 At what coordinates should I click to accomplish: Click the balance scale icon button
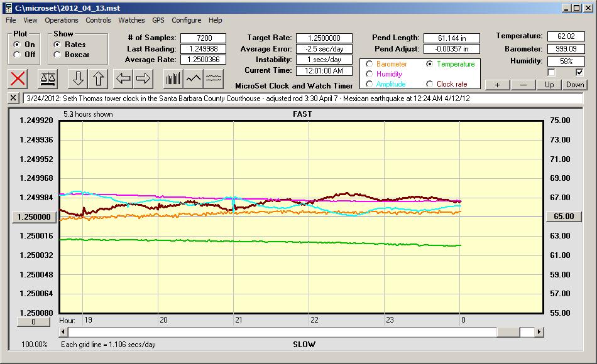(48, 78)
